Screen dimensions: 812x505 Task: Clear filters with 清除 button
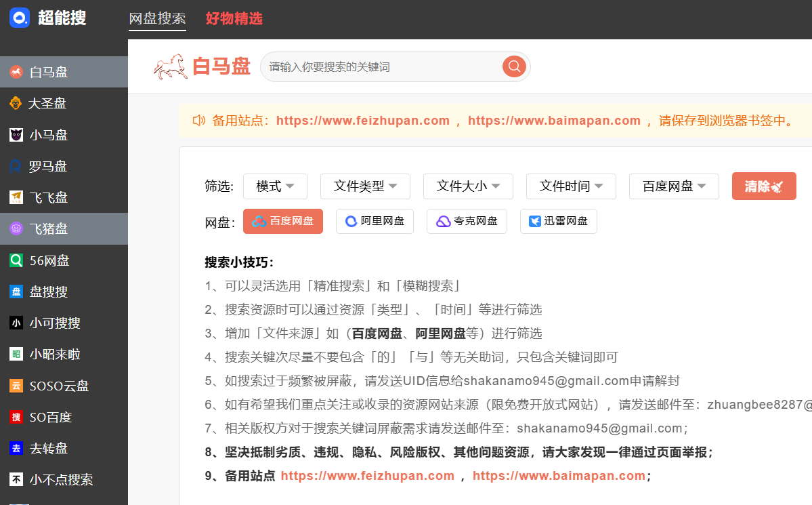(x=764, y=186)
